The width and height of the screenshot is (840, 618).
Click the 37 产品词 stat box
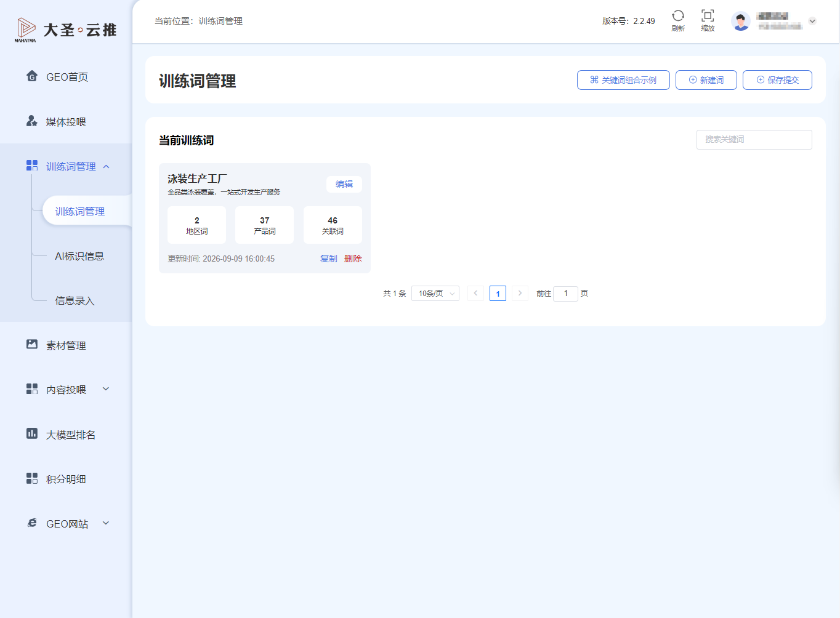pos(265,225)
